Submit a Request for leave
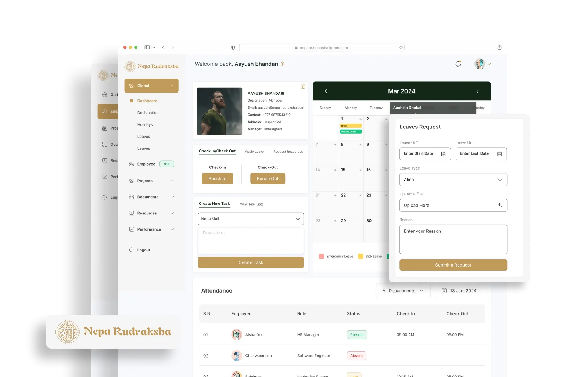This screenshot has height=377, width=588. pos(453,265)
